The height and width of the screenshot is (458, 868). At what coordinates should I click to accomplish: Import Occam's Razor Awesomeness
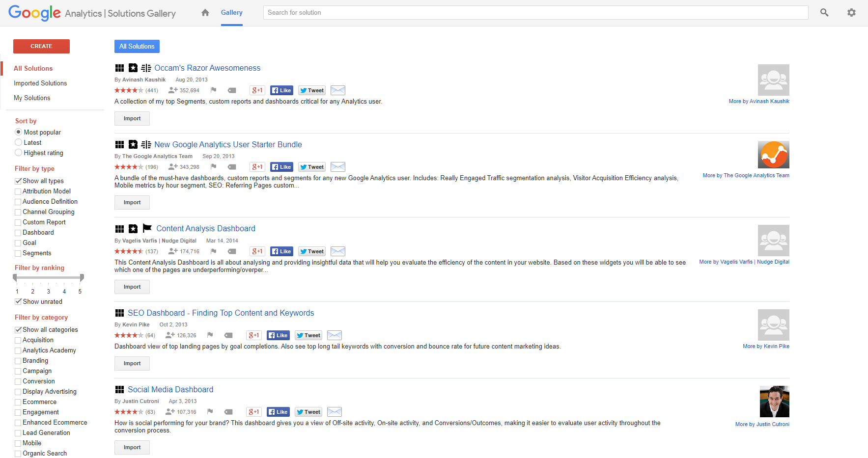point(132,118)
